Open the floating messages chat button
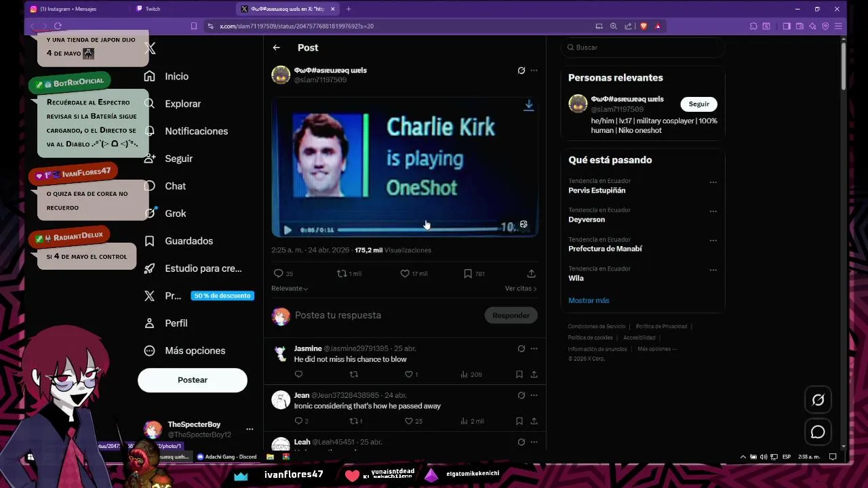This screenshot has width=868, height=488. (x=818, y=432)
